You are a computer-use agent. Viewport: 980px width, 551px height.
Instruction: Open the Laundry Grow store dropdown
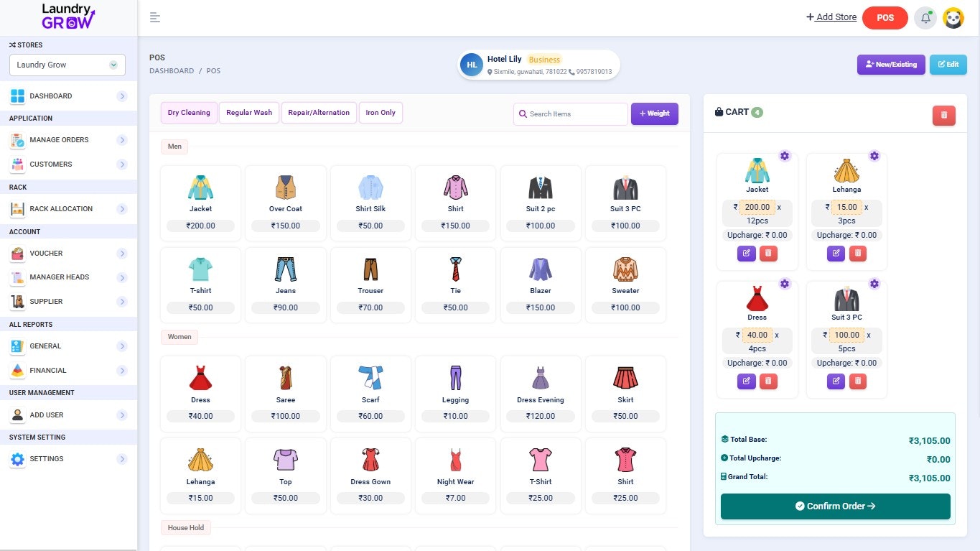pos(67,65)
